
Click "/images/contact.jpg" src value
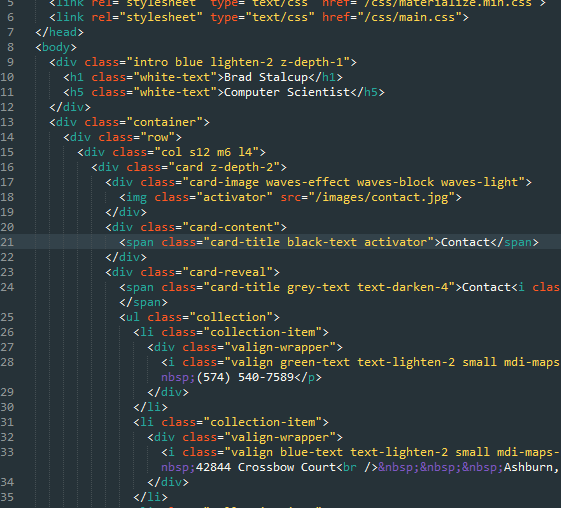tap(382, 197)
